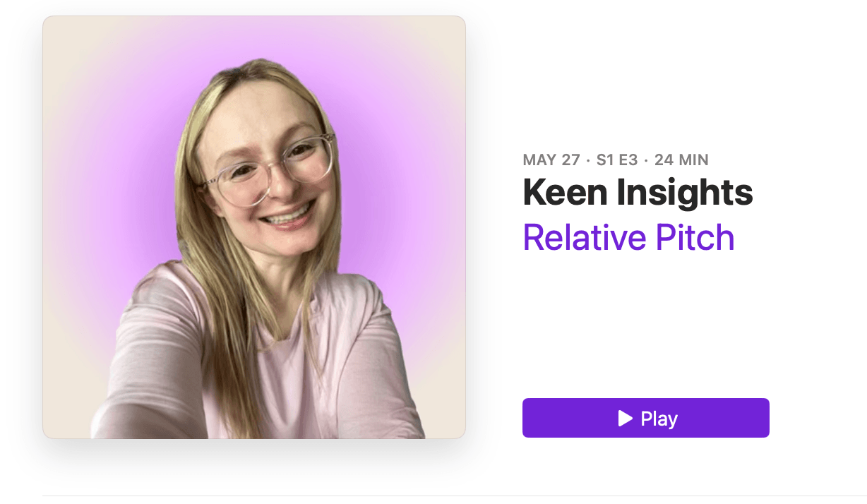Click the white play triangle icon

(x=625, y=419)
